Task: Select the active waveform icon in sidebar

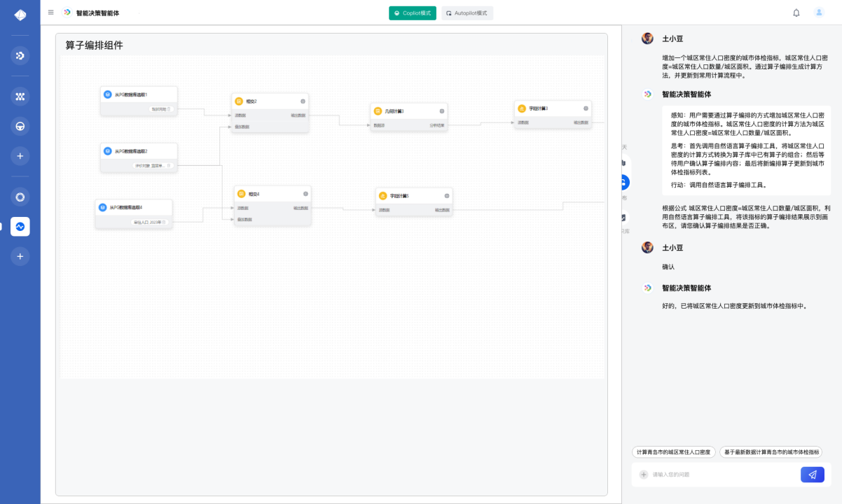Action: (x=20, y=227)
